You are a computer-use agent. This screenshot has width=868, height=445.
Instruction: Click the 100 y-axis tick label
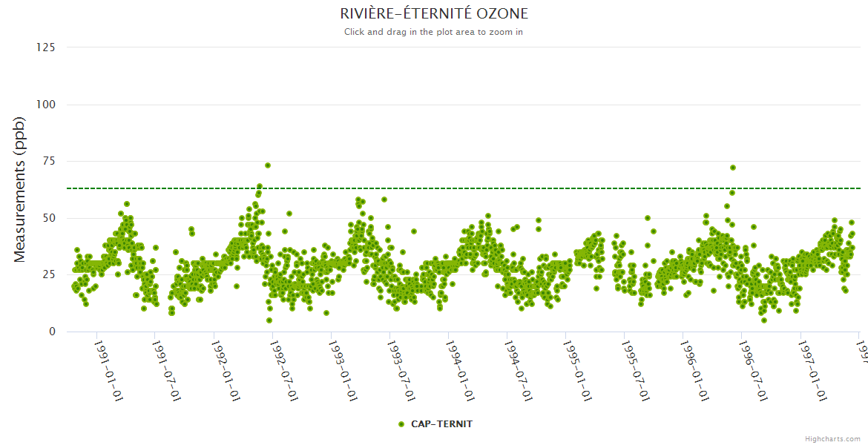click(x=45, y=105)
